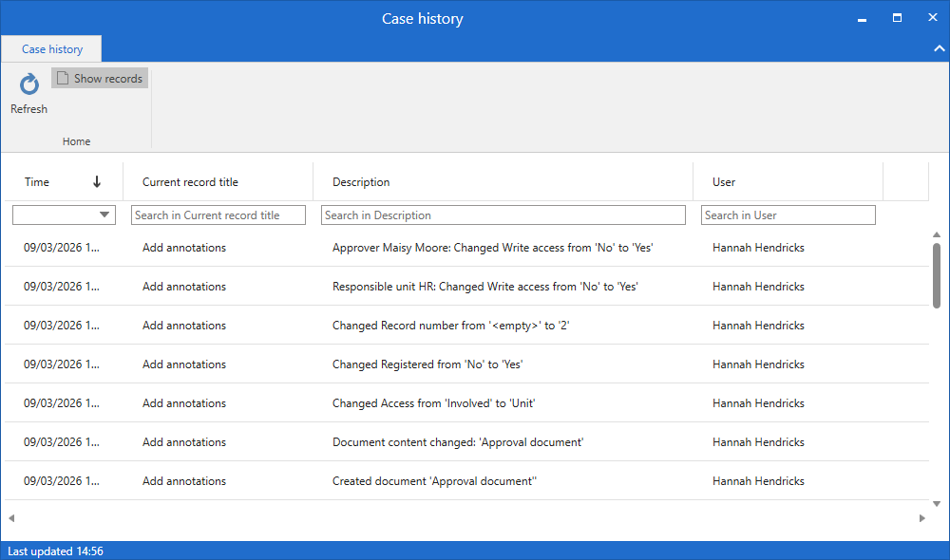Click the vertical scrollbar up arrow
This screenshot has width=950, height=560.
[937, 234]
